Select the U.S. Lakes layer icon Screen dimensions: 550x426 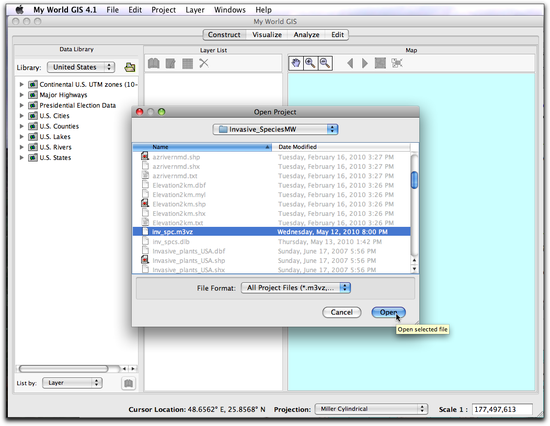tap(33, 137)
